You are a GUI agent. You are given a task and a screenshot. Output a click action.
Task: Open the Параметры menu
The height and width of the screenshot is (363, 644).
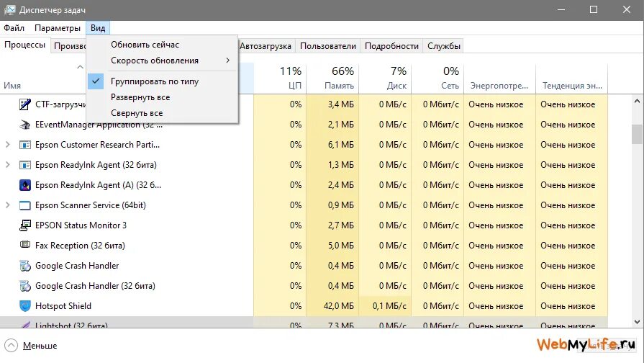[x=58, y=28]
